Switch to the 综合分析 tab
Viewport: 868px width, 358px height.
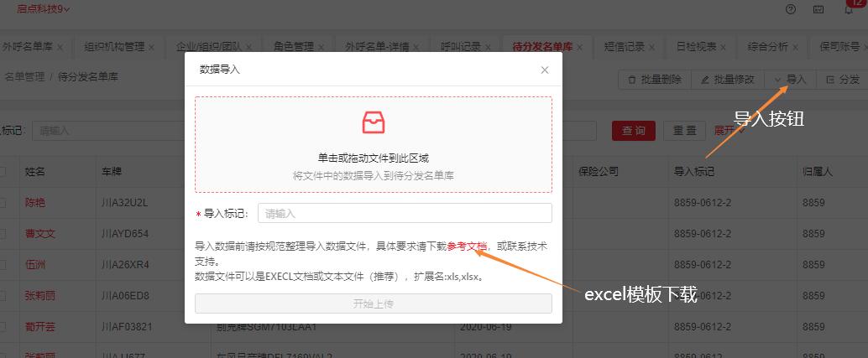point(768,47)
